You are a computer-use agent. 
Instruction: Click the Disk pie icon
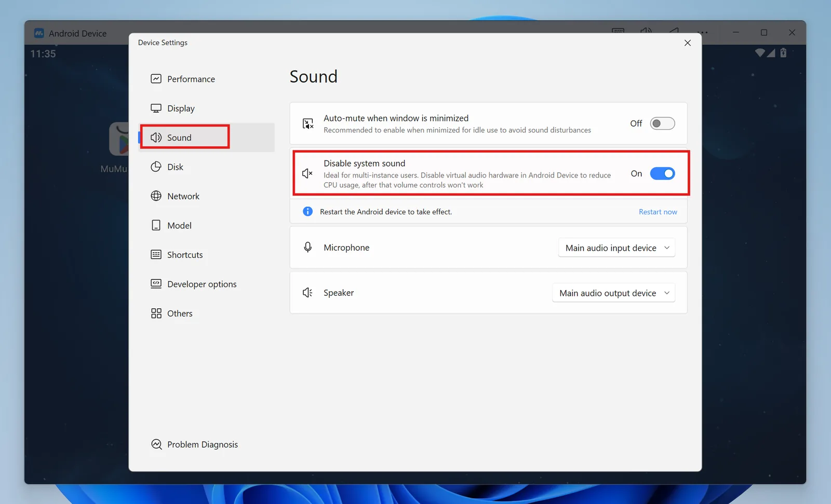156,167
